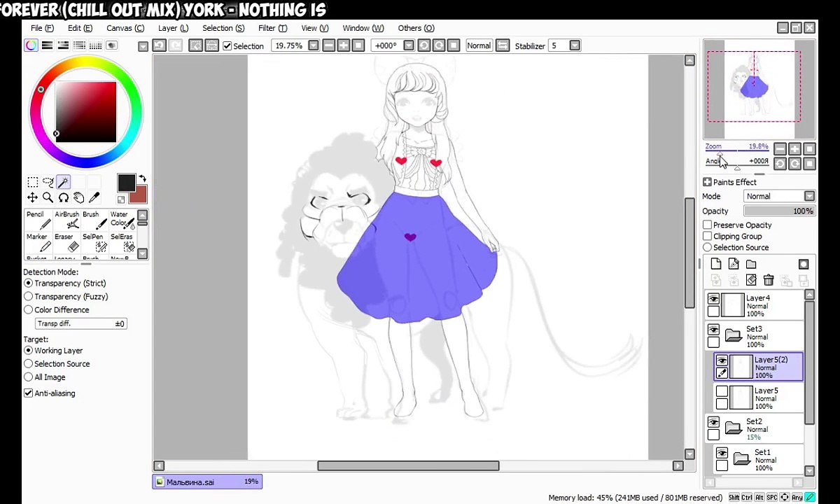The width and height of the screenshot is (840, 504).
Task: Toggle the Anti-aliasing checkbox
Action: [29, 393]
